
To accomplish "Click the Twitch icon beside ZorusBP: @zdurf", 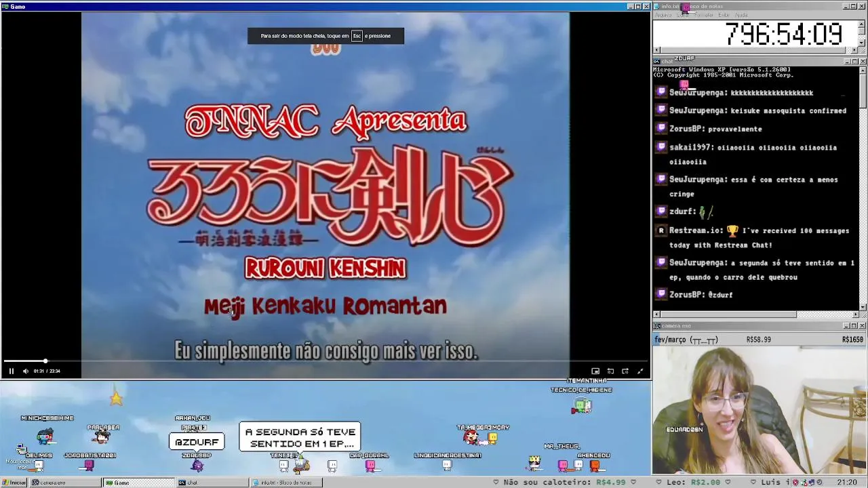I will [661, 294].
